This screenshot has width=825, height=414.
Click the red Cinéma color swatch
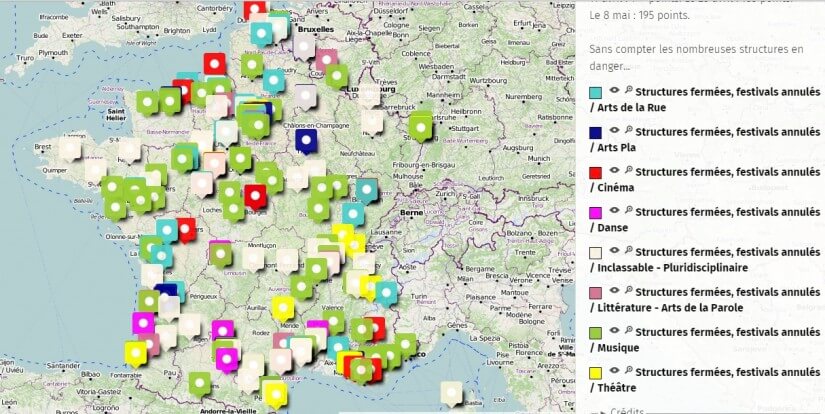coord(596,173)
